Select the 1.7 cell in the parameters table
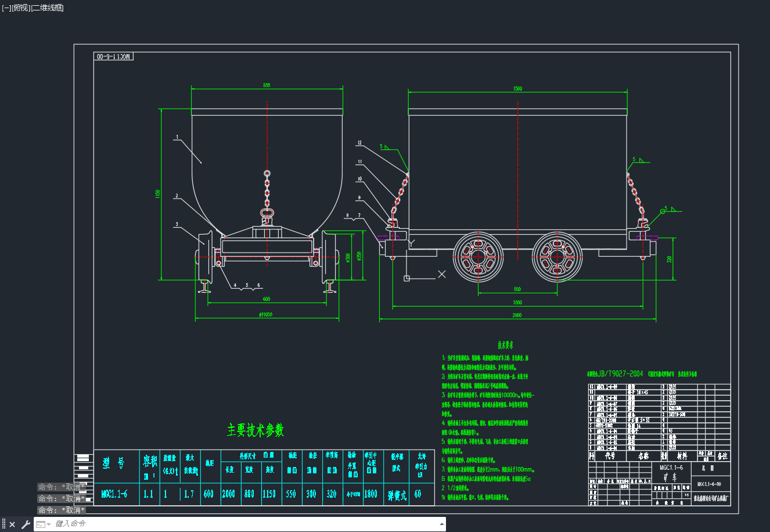Image resolution: width=770 pixels, height=532 pixels. (189, 494)
